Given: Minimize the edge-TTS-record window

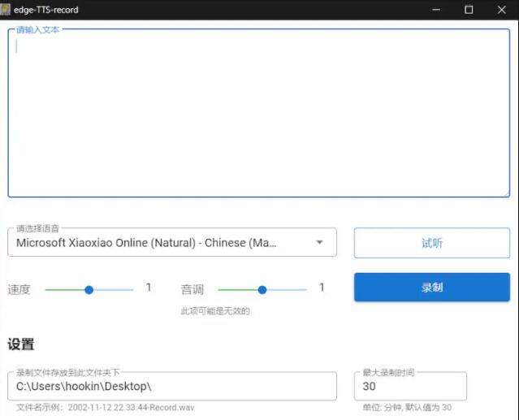Looking at the screenshot, I should 436,10.
